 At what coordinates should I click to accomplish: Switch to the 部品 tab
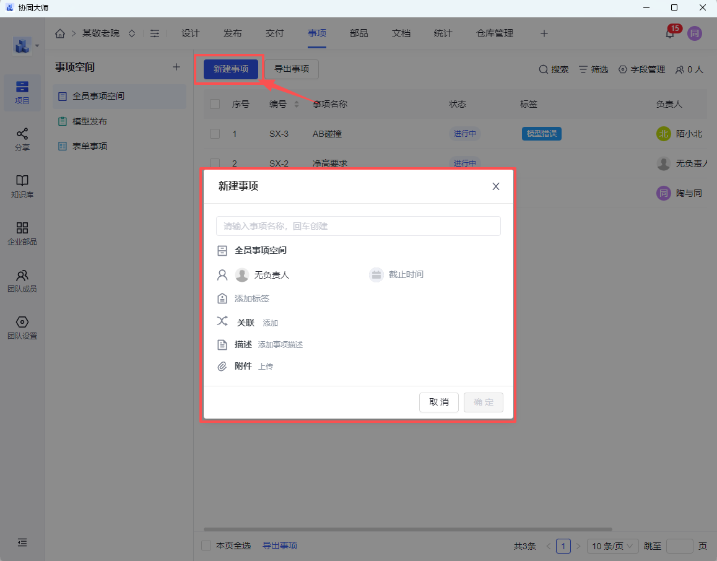(359, 33)
